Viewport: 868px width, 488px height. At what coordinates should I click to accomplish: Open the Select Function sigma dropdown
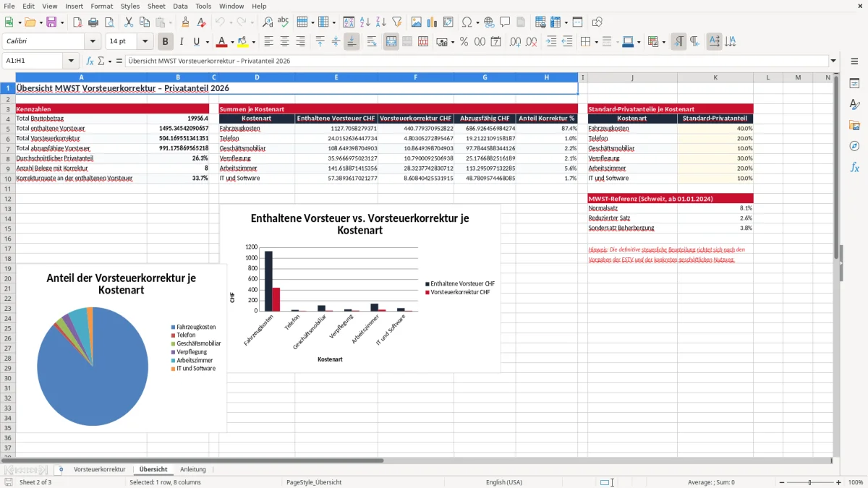[x=109, y=61]
